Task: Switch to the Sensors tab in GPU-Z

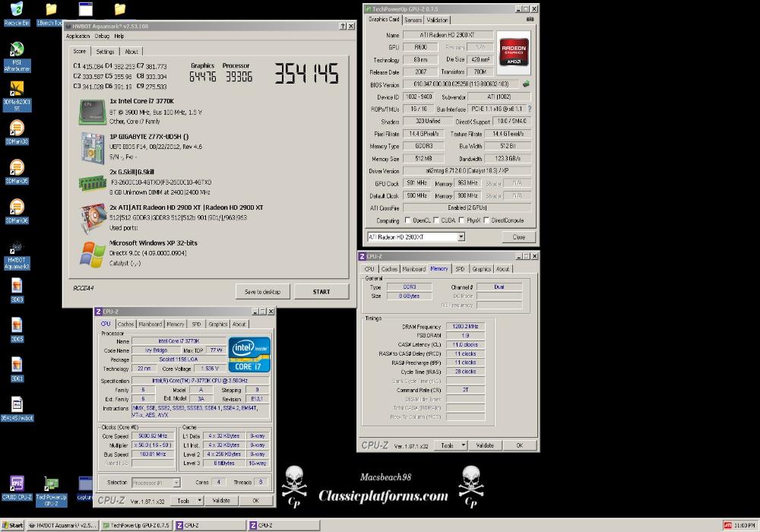Action: (413, 20)
